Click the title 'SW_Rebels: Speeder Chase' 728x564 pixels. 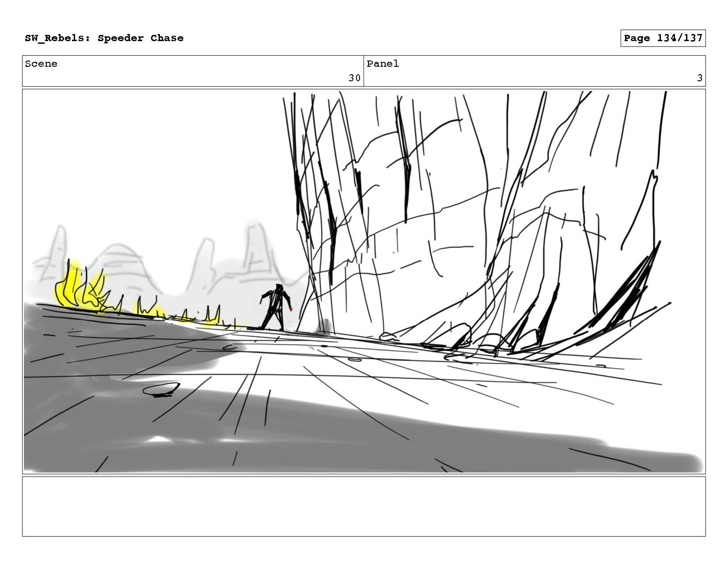click(x=104, y=38)
